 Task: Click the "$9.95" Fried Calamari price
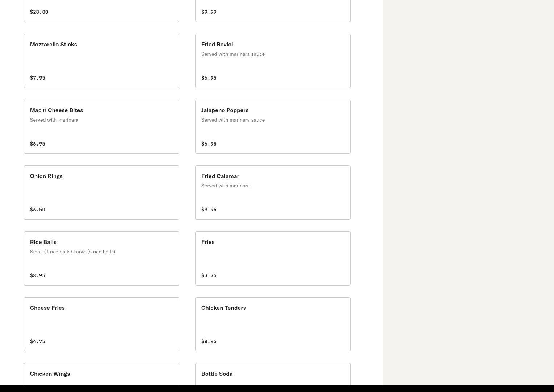(x=209, y=210)
